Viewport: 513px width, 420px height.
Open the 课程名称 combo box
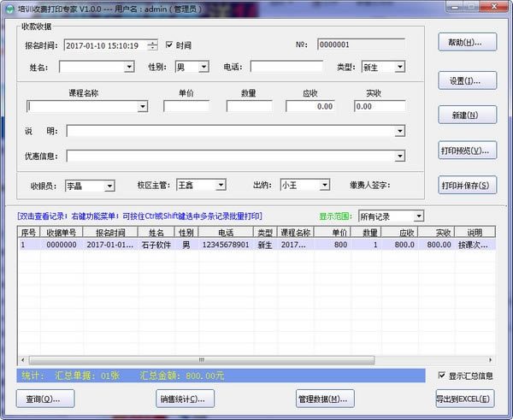143,107
